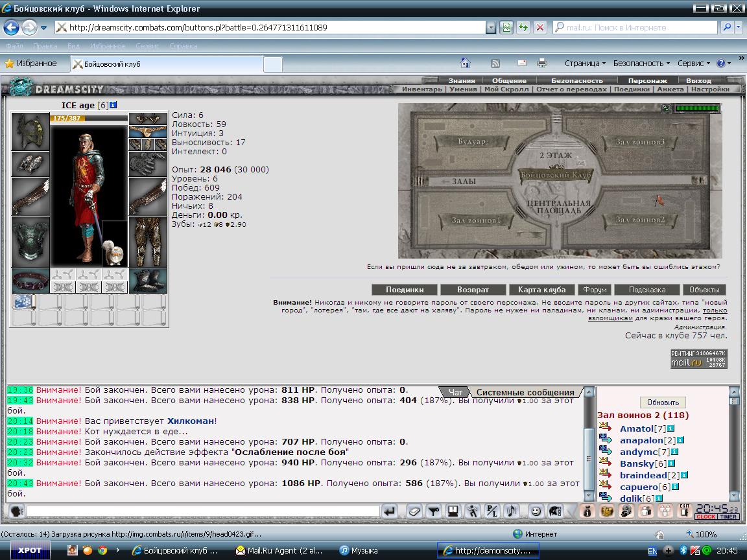747x560 pixels.
Task: Click the Карта клуба button
Action: pos(542,290)
